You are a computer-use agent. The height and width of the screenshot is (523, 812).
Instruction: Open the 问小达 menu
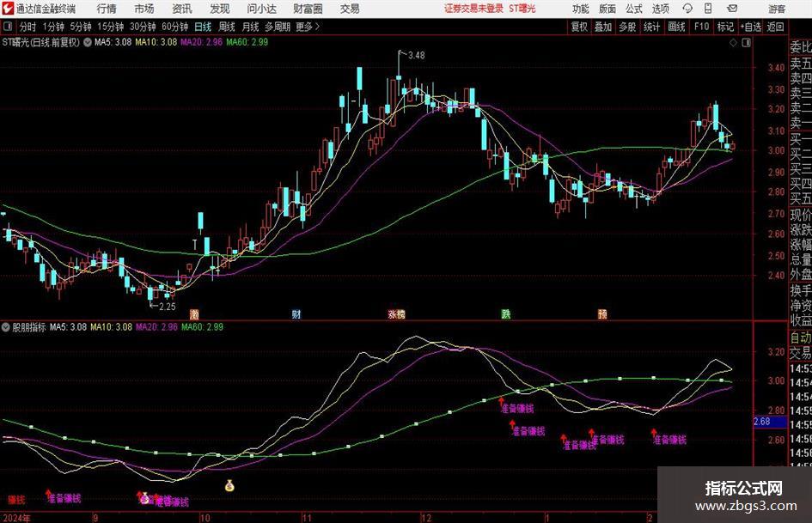coord(261,9)
